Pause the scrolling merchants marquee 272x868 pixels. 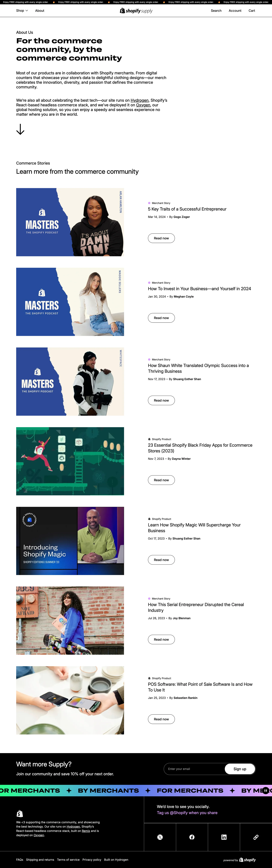(x=266, y=790)
